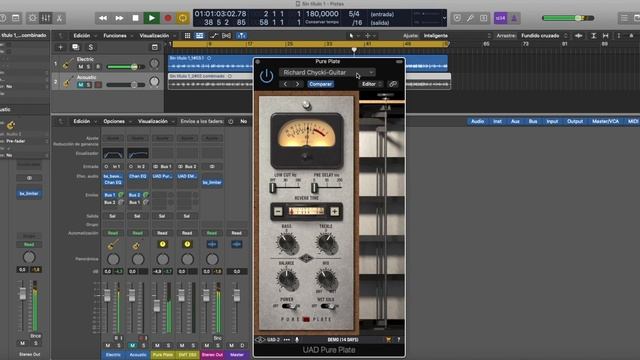This screenshot has height=360, width=640.
Task: Toggle the plugin power bypass button
Action: (267, 76)
